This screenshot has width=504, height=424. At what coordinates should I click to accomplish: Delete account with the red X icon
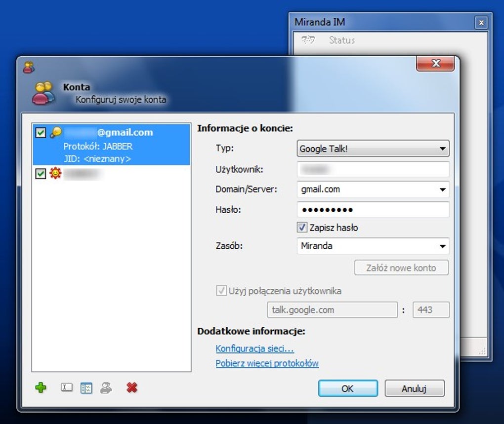[132, 388]
